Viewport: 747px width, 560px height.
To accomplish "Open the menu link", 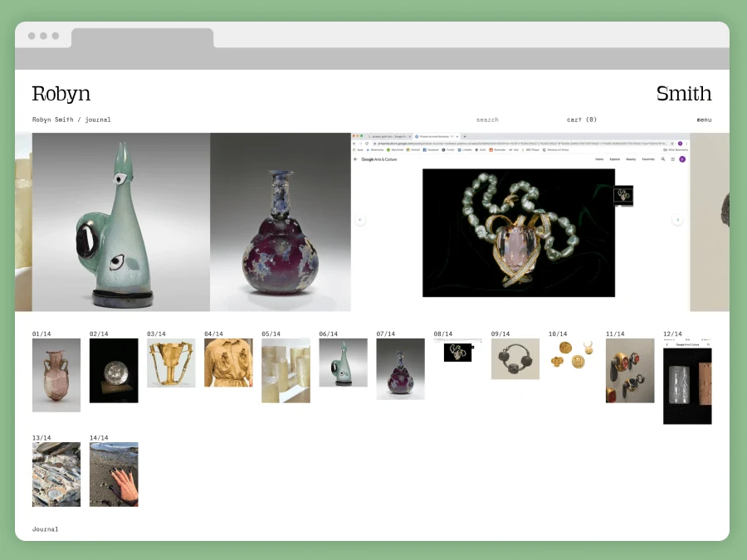I will click(x=704, y=119).
